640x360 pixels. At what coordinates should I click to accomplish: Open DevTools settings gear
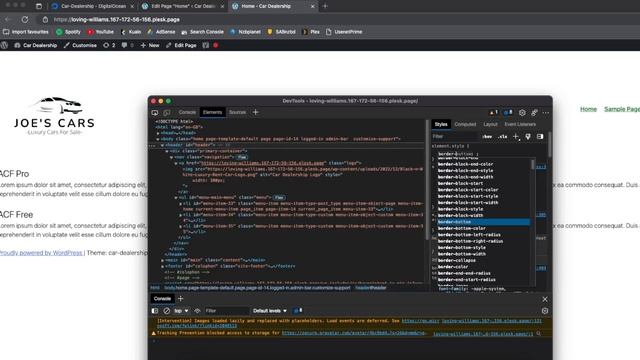coord(522,112)
